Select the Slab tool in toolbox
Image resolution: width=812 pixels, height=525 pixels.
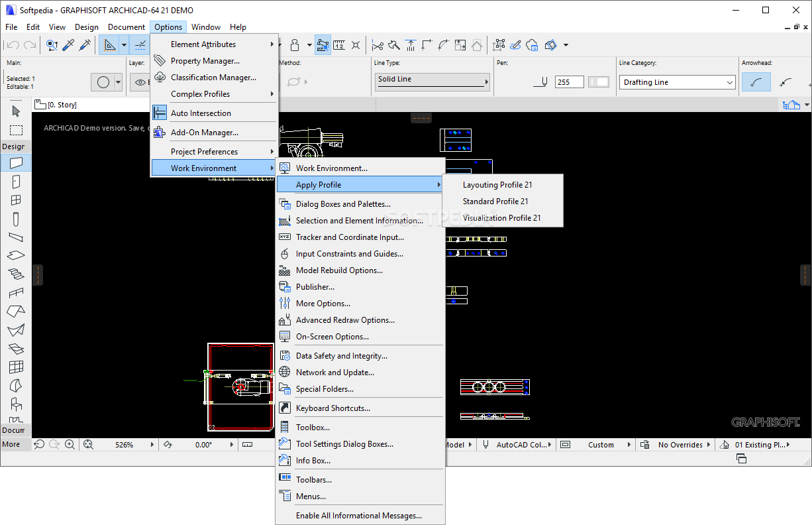click(16, 256)
